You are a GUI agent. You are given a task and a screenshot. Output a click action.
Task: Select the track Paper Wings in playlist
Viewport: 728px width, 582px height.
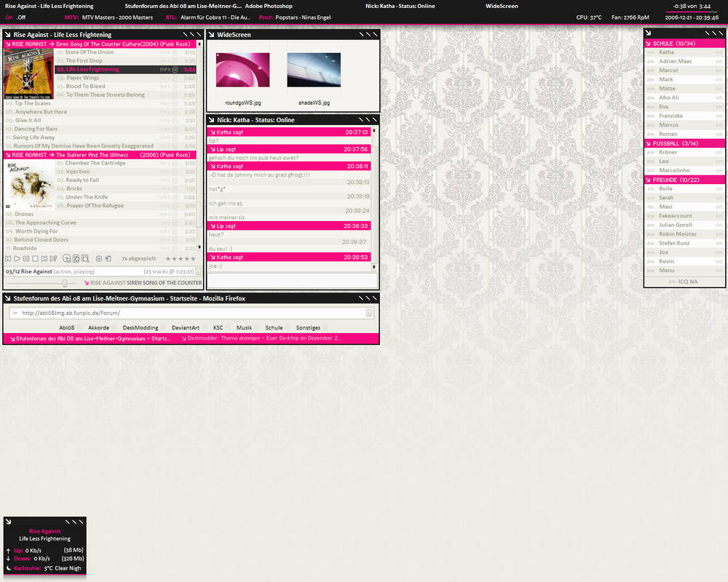click(82, 78)
